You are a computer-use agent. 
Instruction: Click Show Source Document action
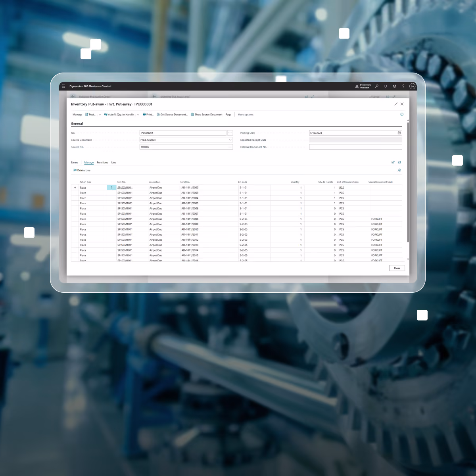click(207, 115)
